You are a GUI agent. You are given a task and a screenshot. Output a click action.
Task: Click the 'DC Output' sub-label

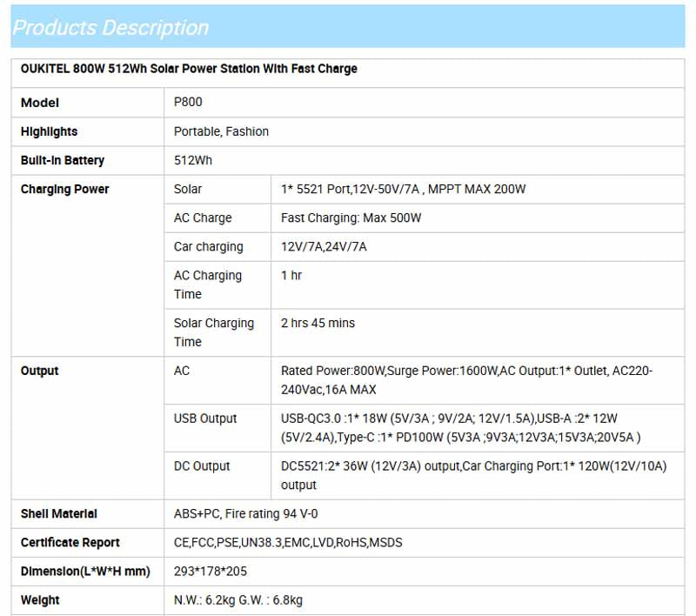pos(202,466)
